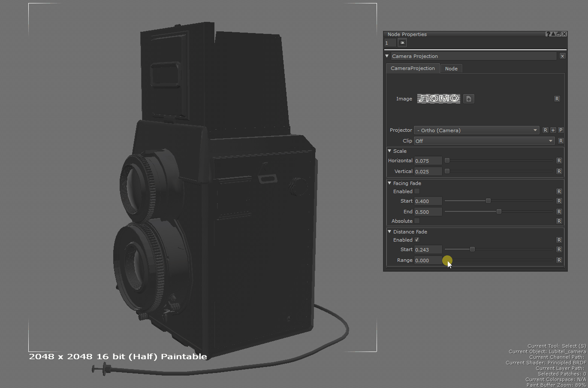588x388 pixels.
Task: Check the Absolute option under Facing Fade
Action: click(417, 221)
